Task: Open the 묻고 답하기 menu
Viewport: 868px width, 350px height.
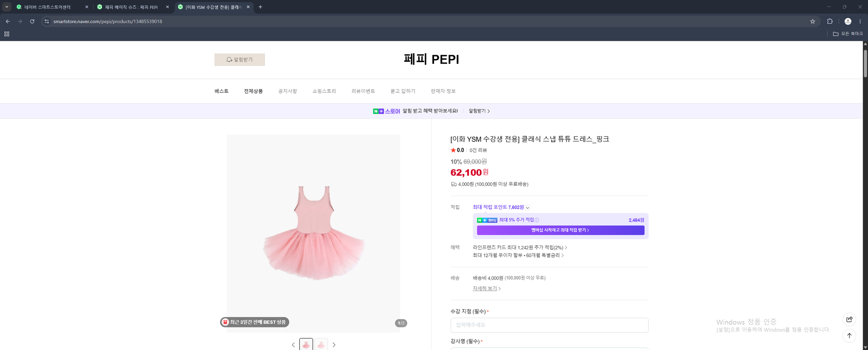Action: (x=403, y=91)
